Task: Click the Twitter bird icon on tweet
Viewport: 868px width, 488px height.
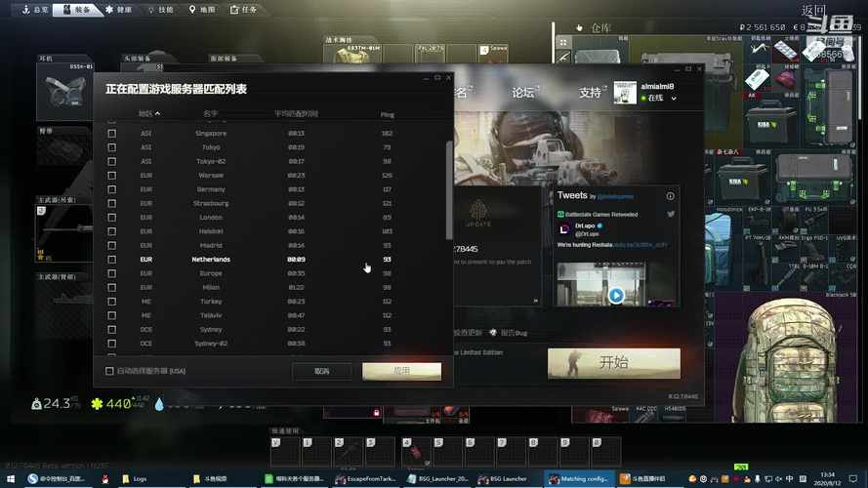Action: tap(671, 214)
